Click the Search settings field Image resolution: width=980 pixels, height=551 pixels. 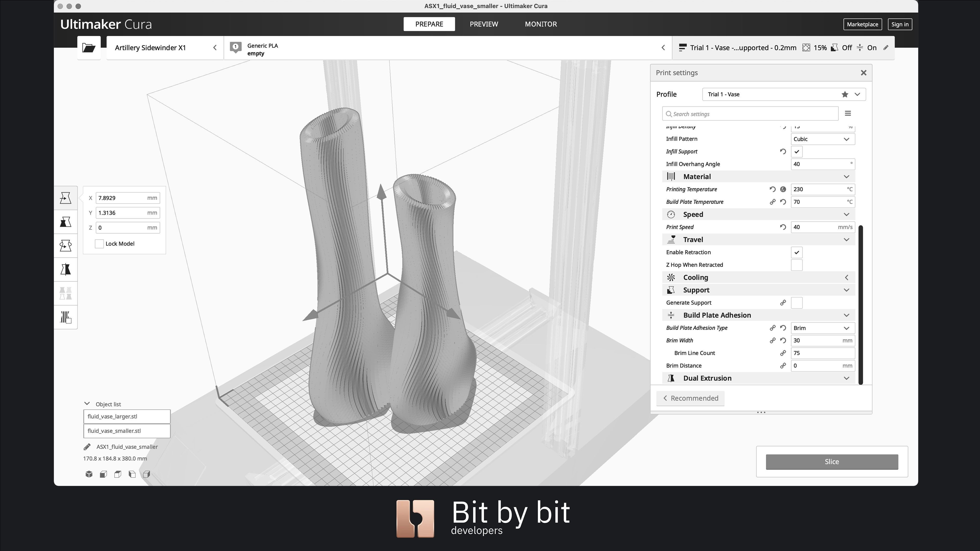click(x=750, y=114)
